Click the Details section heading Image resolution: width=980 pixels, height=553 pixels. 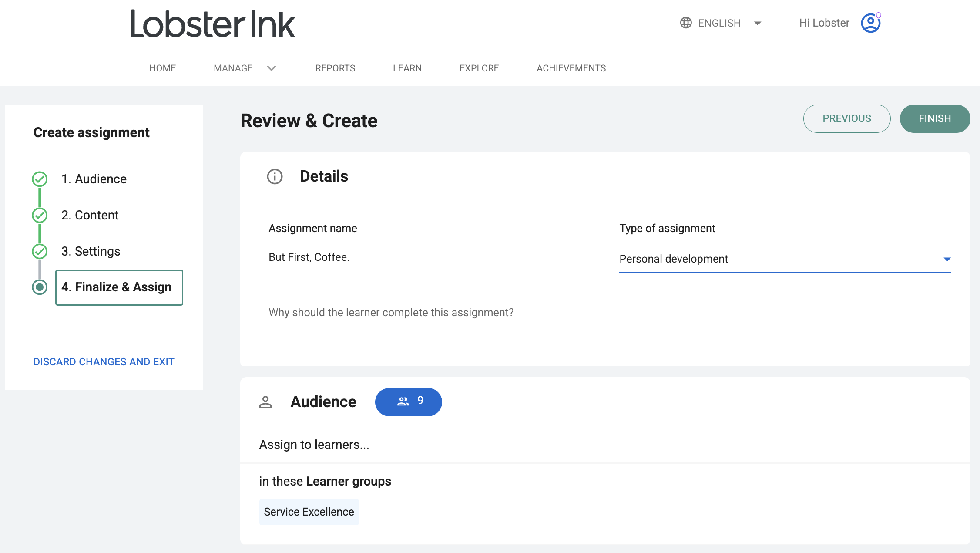(x=324, y=176)
